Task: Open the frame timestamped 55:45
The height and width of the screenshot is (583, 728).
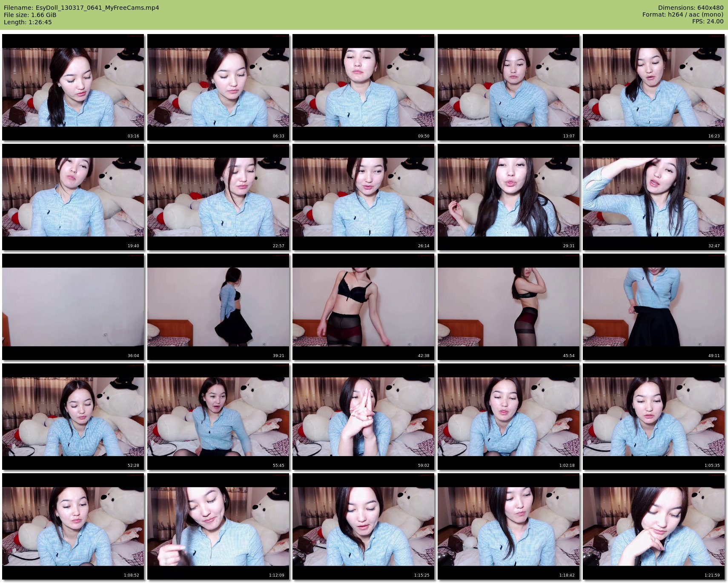Action: pyautogui.click(x=218, y=417)
